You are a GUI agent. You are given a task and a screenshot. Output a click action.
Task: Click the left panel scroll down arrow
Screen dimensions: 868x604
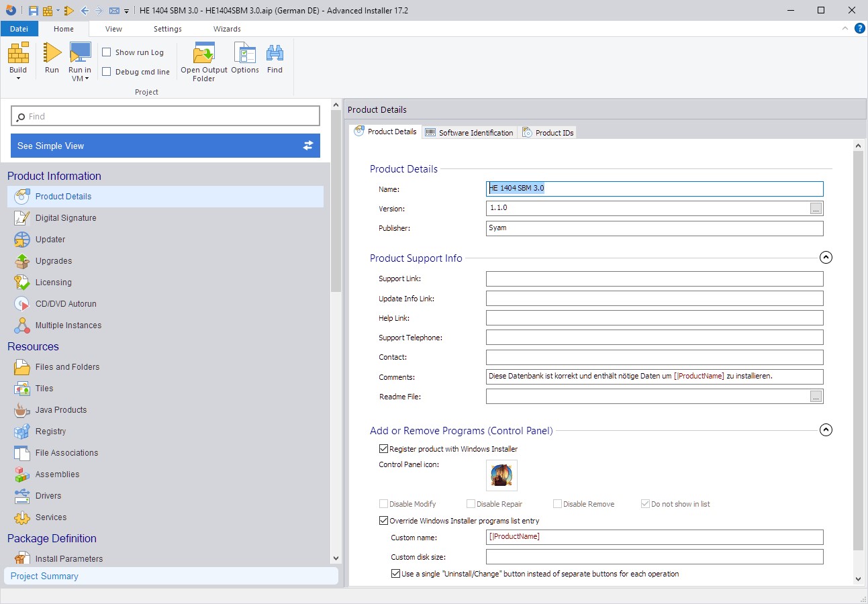click(336, 558)
